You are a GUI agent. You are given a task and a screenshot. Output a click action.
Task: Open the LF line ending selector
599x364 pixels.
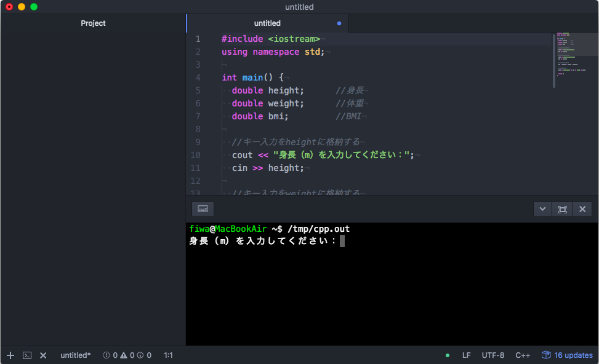[x=467, y=355]
